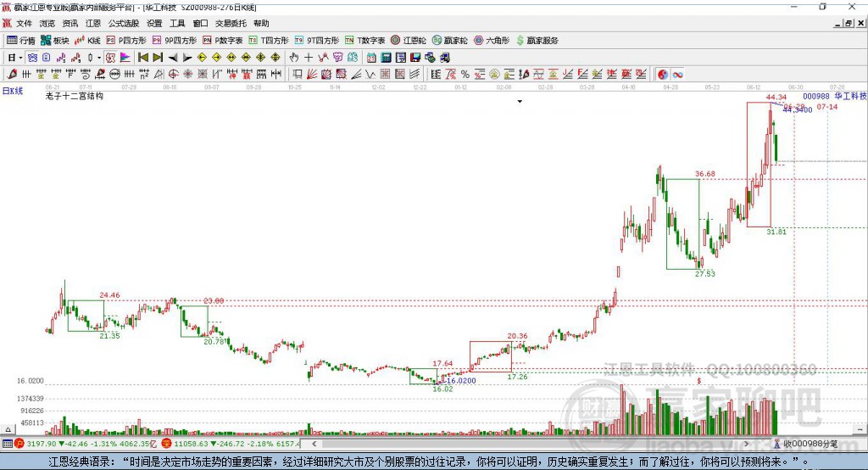Click the zigzag wave line tool
Viewport: 868px width, 470px height.
coord(370,75)
